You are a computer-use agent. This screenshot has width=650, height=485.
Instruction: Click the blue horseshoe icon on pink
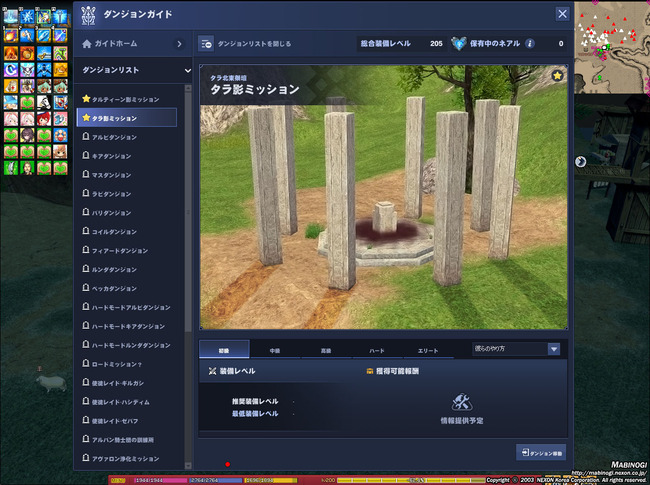[x=60, y=119]
